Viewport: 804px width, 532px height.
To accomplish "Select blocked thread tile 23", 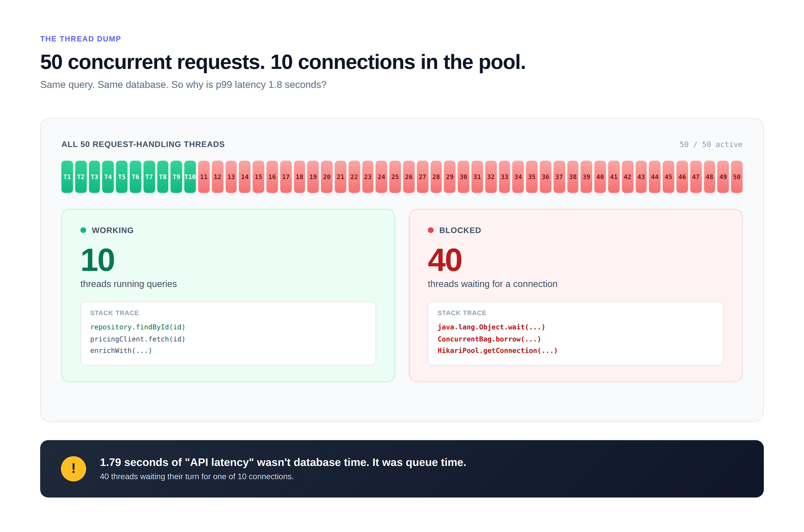I will [x=368, y=177].
